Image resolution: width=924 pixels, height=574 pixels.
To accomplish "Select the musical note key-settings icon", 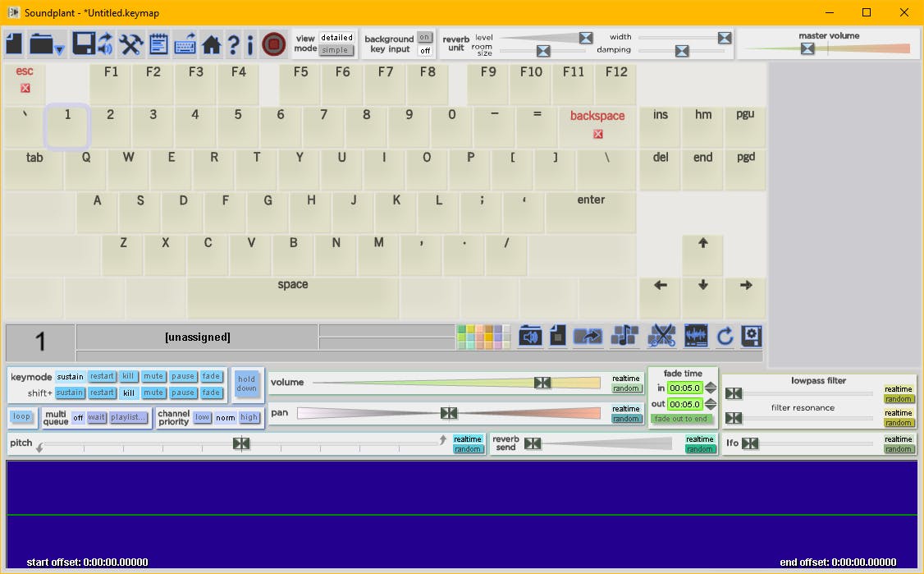I will pyautogui.click(x=625, y=336).
